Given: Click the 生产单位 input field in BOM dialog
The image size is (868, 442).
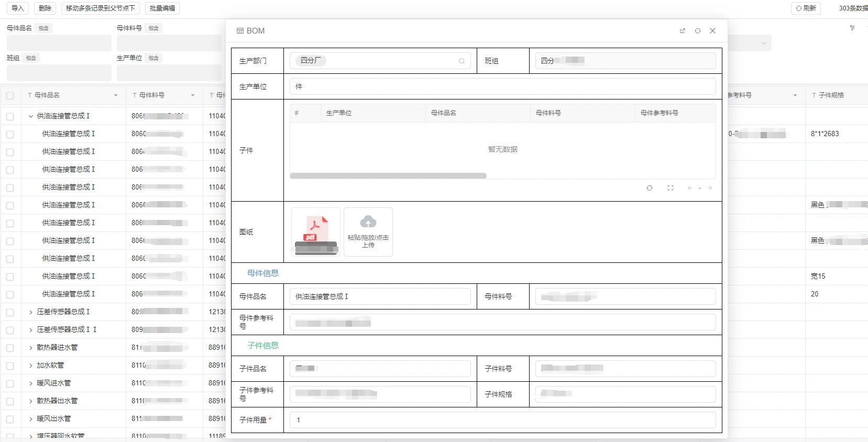Looking at the screenshot, I should pos(503,86).
